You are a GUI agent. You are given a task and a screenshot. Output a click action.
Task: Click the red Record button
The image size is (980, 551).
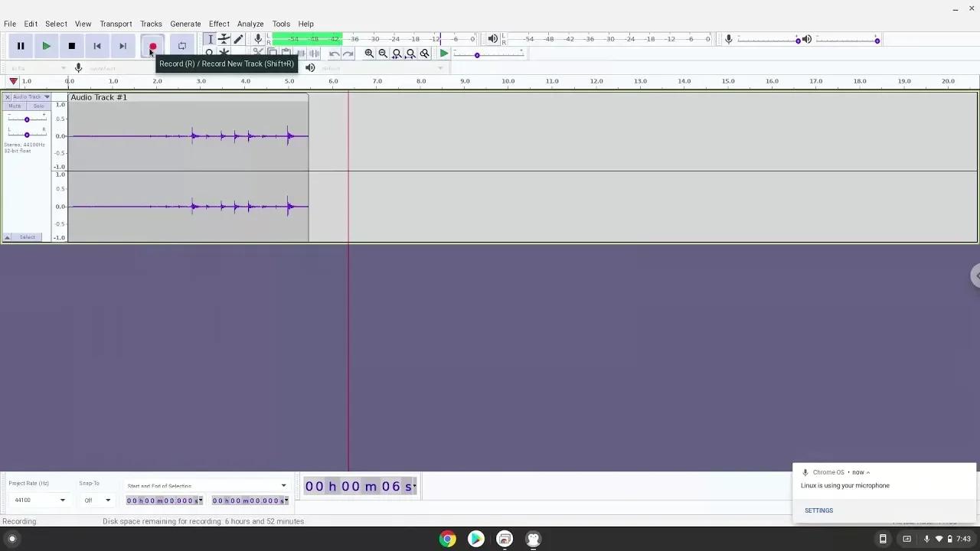(152, 46)
